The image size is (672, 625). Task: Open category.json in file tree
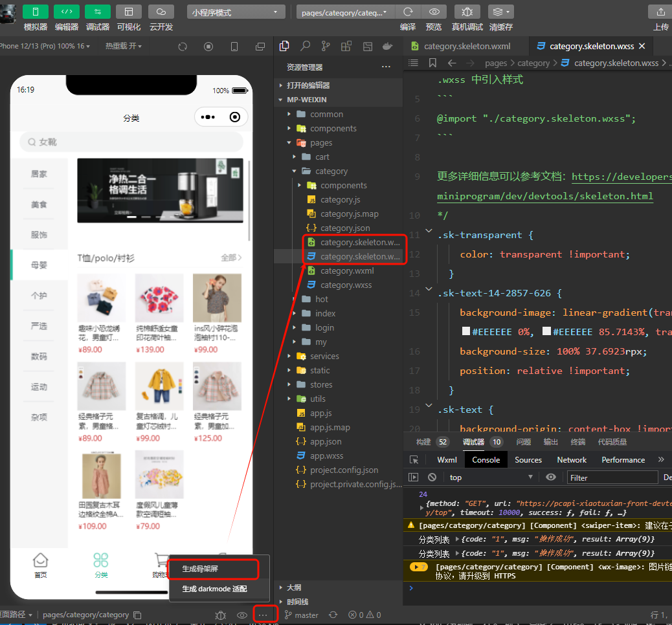(x=345, y=228)
